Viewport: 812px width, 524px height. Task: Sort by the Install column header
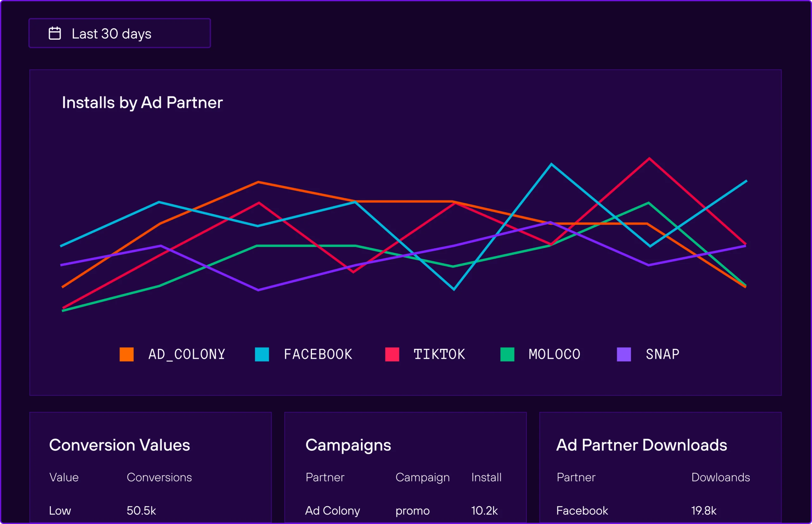coord(486,477)
